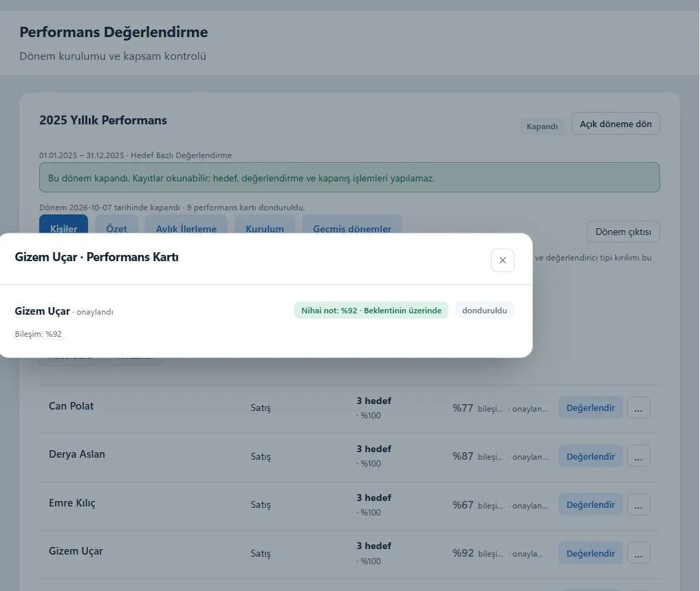Click the '%92' score in Gizem Uçar row
Viewport: 700px width, 591px height.
pos(463,553)
